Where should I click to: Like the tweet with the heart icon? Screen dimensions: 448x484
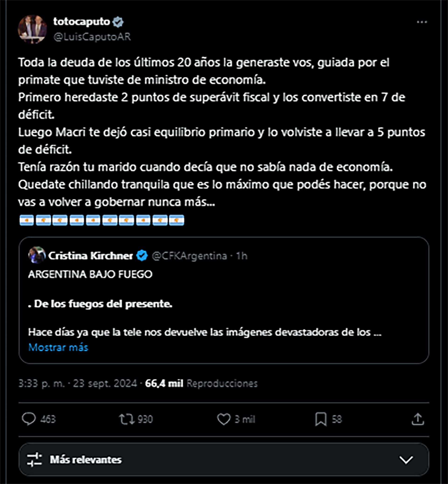click(x=224, y=419)
